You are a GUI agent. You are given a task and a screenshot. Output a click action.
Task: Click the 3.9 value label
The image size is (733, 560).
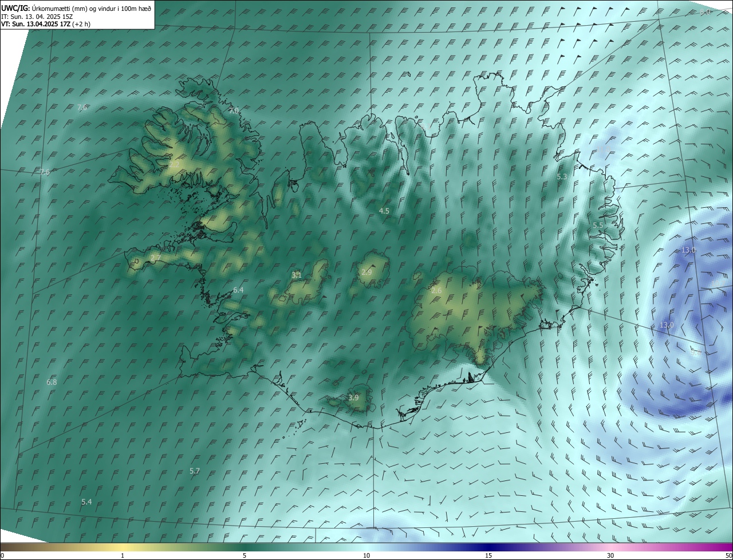353,397
